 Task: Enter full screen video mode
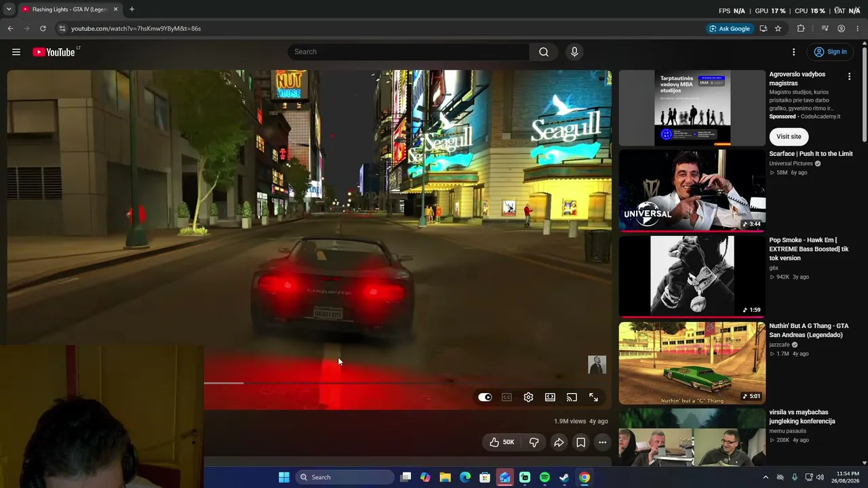593,398
